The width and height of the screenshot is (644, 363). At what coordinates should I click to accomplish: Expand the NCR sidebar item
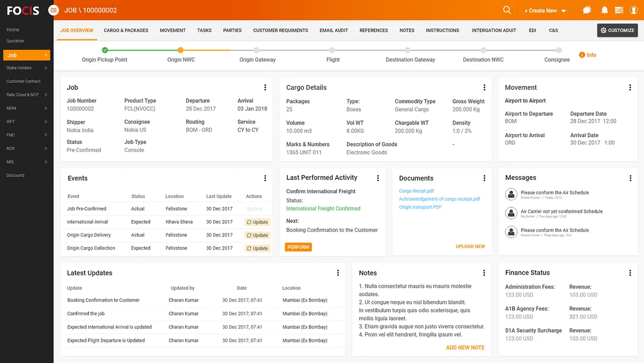(x=26, y=149)
